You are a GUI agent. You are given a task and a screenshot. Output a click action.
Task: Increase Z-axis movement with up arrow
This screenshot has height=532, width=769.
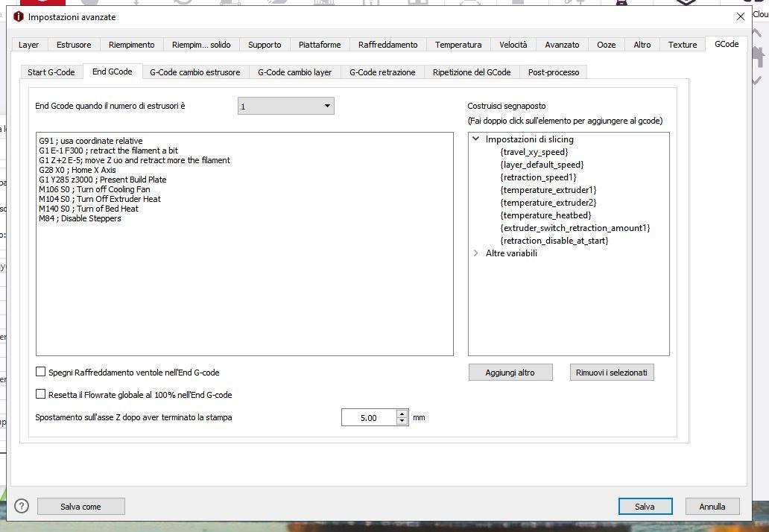point(402,414)
